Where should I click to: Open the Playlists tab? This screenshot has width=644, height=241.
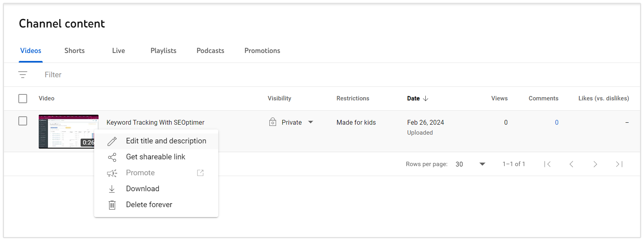[163, 51]
